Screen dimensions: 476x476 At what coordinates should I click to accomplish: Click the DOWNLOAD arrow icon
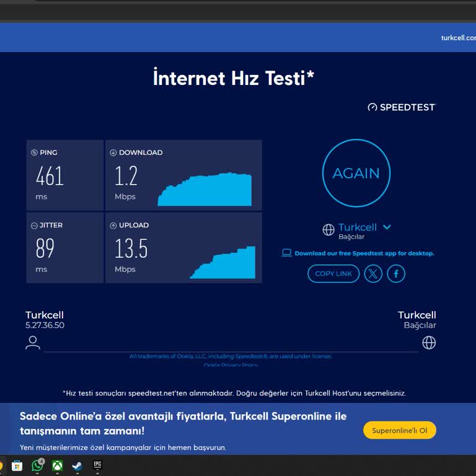tap(113, 152)
